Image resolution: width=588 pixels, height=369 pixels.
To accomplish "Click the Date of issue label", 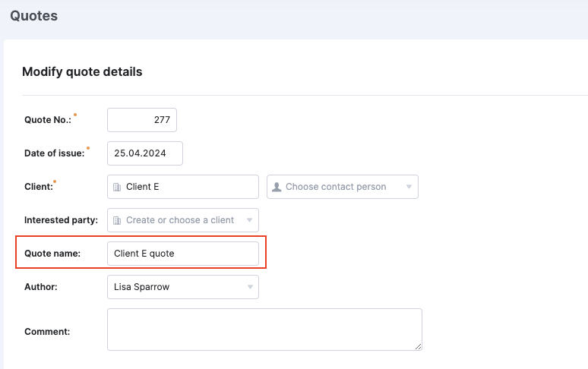I will (x=55, y=153).
